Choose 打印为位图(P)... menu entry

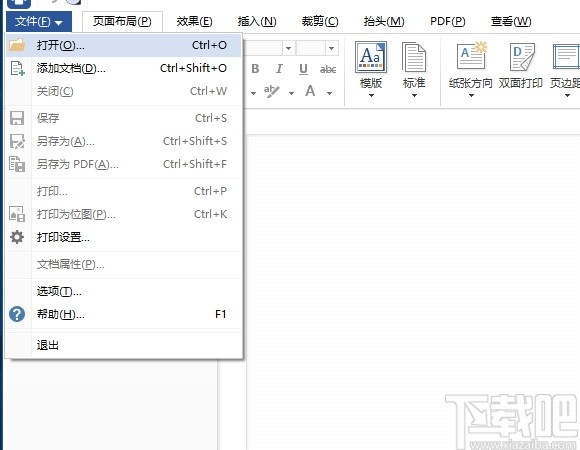124,214
